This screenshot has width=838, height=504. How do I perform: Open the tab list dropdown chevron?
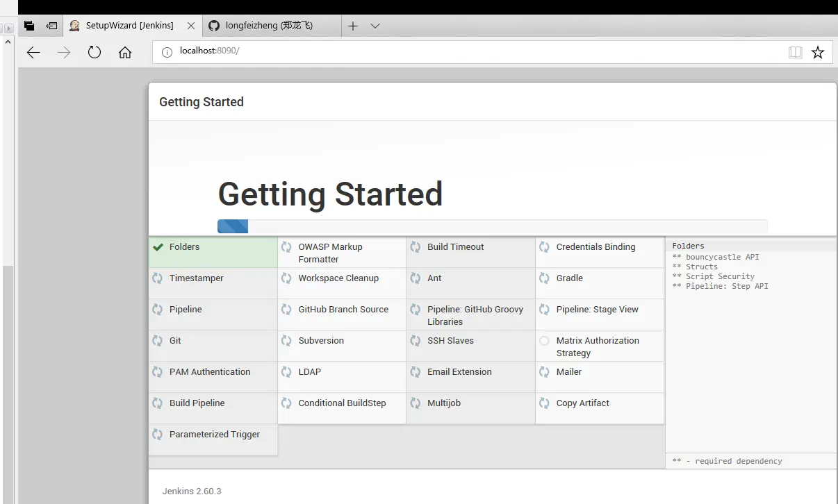click(x=375, y=26)
